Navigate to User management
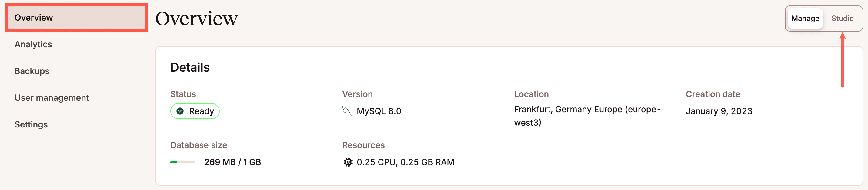This screenshot has width=868, height=190. coord(52,97)
